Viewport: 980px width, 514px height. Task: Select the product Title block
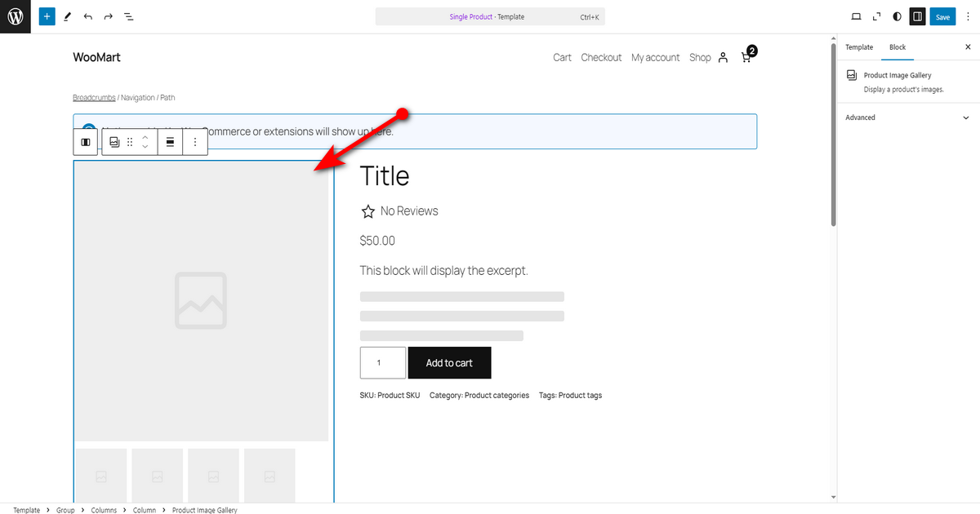click(x=385, y=176)
